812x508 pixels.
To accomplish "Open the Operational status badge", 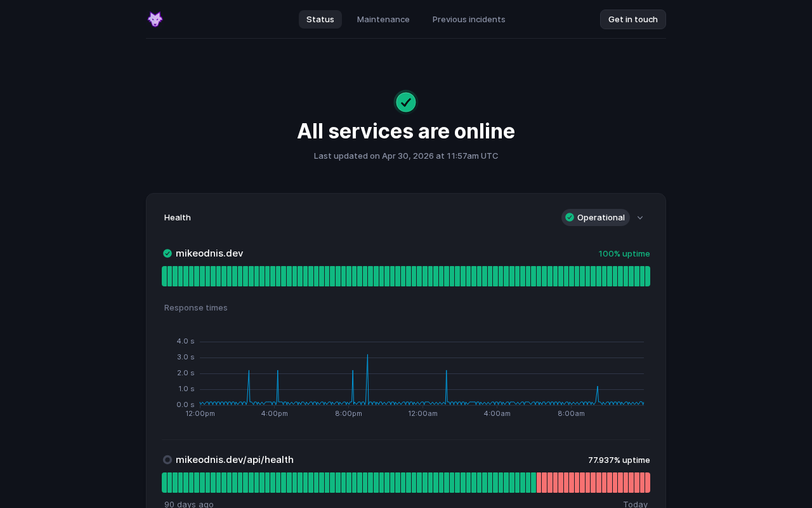I will 595,217.
